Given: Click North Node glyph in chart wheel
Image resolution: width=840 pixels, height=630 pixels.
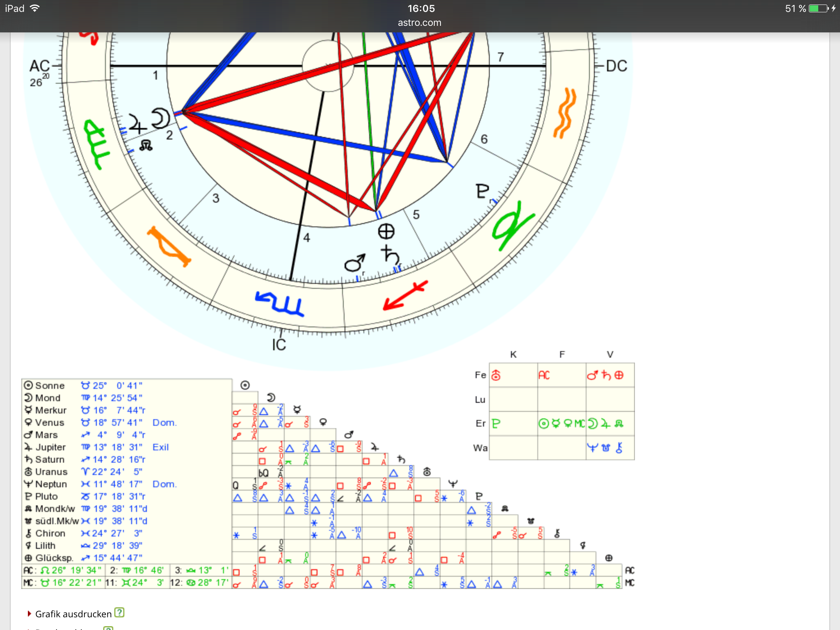Looking at the screenshot, I should (146, 145).
